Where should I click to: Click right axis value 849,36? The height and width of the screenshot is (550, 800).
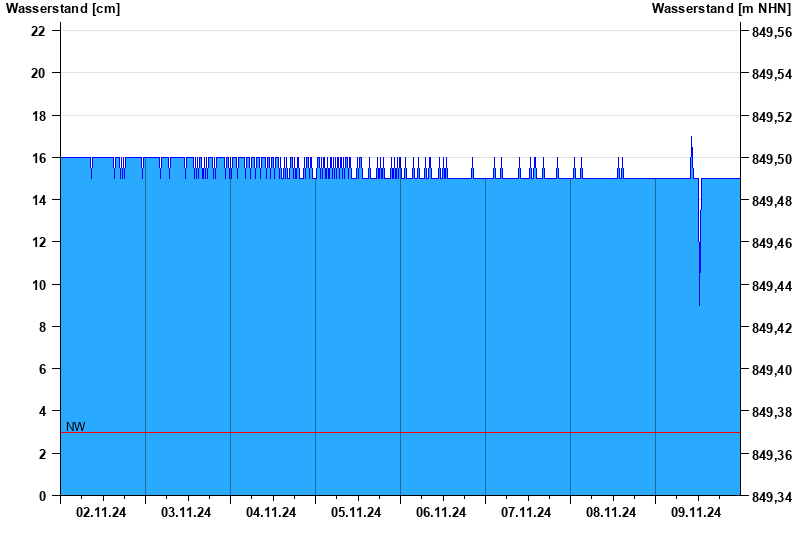[772, 455]
